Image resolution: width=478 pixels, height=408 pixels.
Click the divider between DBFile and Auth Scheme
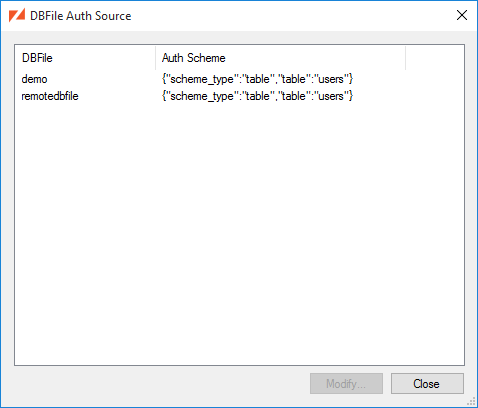(155, 58)
